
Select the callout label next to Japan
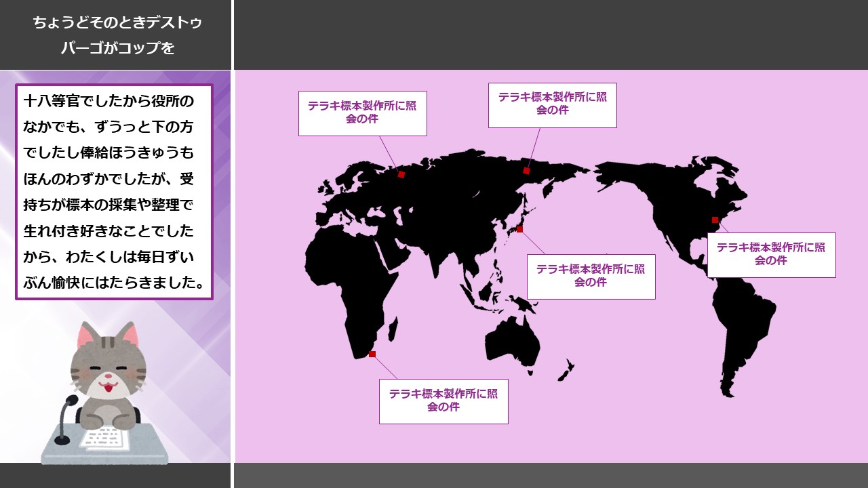(x=591, y=277)
